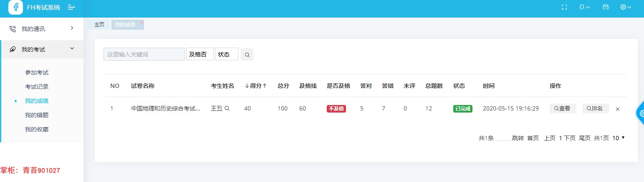Click the magnifier next to 王五

click(x=227, y=108)
